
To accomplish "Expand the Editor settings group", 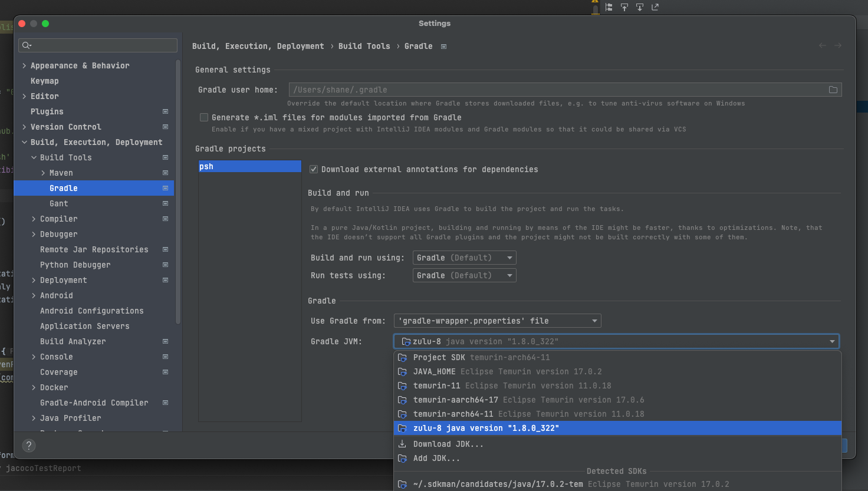I will (x=24, y=96).
